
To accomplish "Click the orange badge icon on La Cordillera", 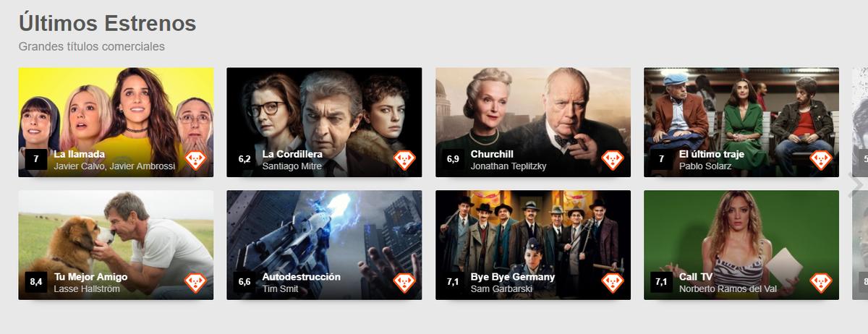I will [404, 160].
